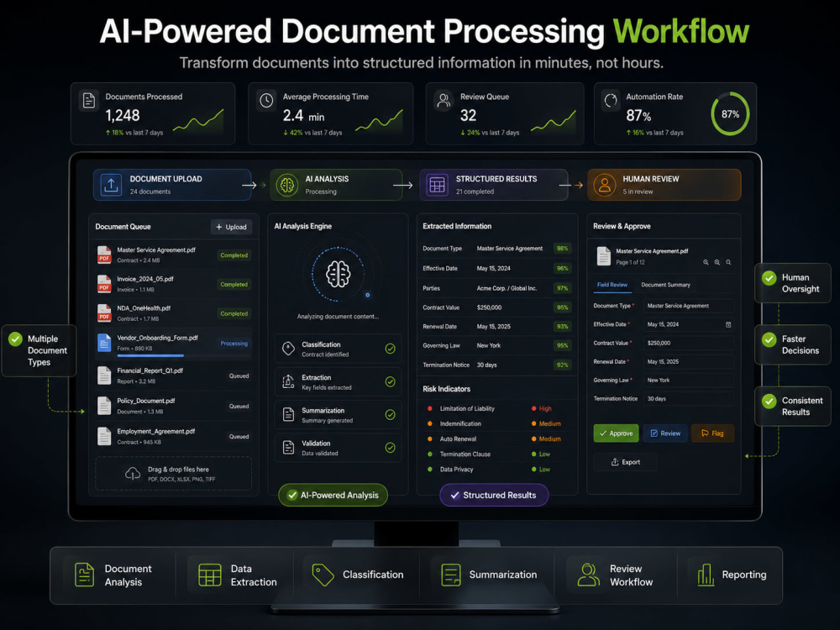The image size is (840, 630).
Task: Select the Limitation of Liability risk row
Action: click(x=496, y=409)
